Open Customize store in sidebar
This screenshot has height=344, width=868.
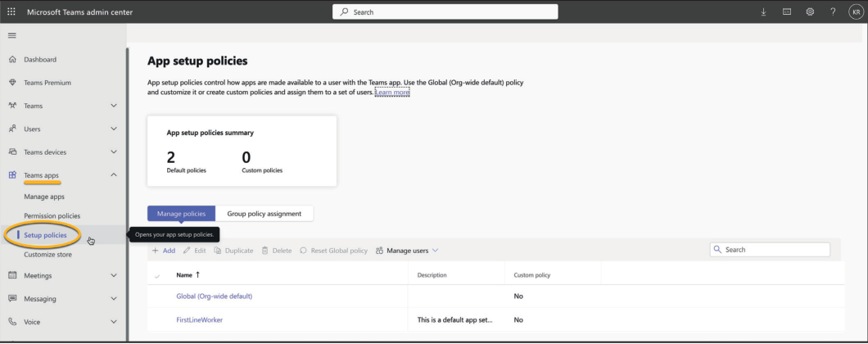click(47, 255)
